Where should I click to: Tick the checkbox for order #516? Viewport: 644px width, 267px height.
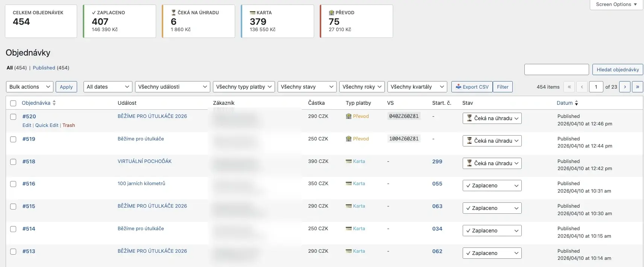point(13,184)
